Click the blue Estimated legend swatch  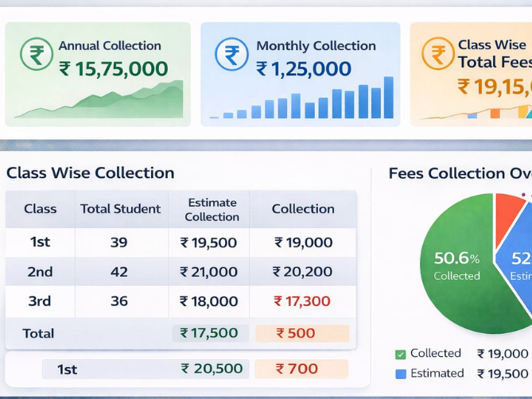(401, 374)
